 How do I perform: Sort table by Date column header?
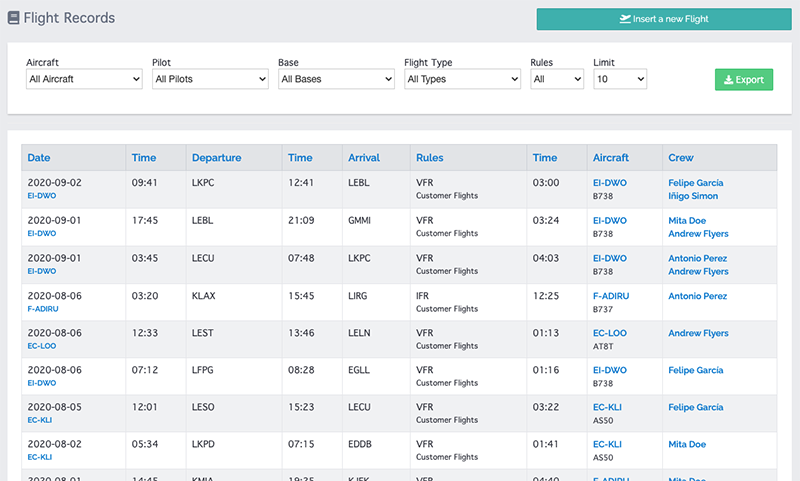coord(39,158)
